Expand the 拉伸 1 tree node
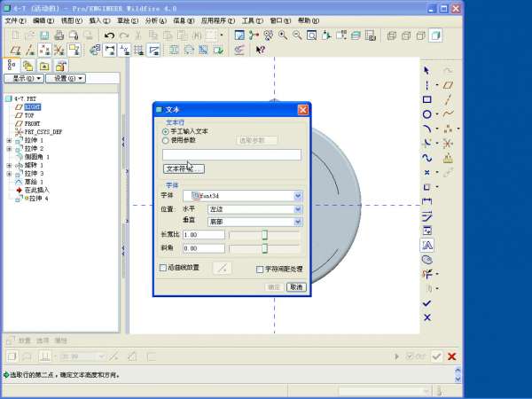Screen dimensions: 532x399 coord(10,140)
